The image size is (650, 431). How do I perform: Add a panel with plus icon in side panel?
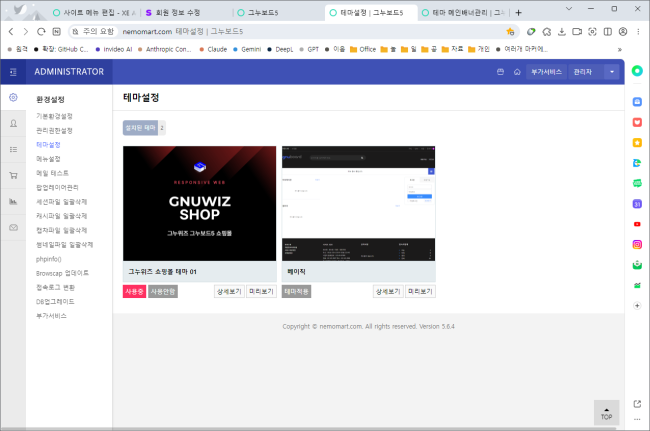(x=637, y=306)
